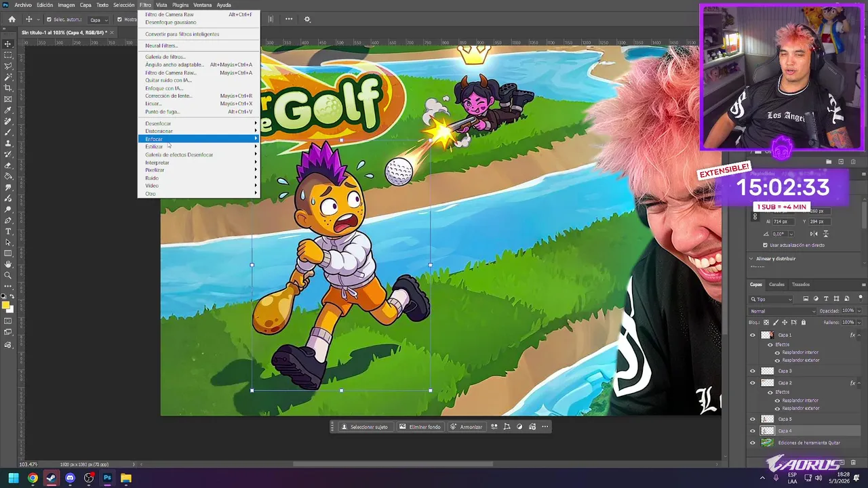868x488 pixels.
Task: Open Neural Filters from the menu
Action: 161,45
